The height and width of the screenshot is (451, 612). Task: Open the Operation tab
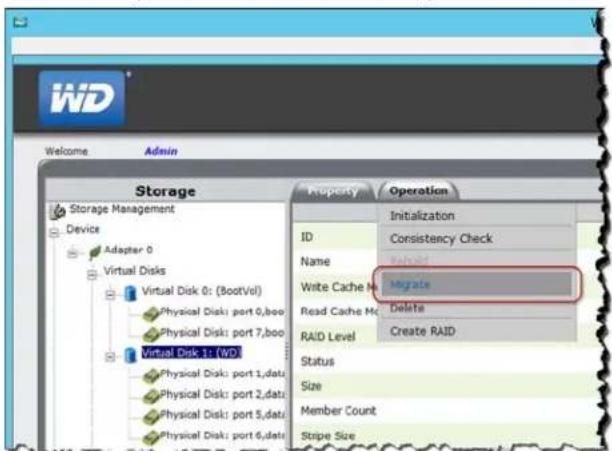[418, 191]
